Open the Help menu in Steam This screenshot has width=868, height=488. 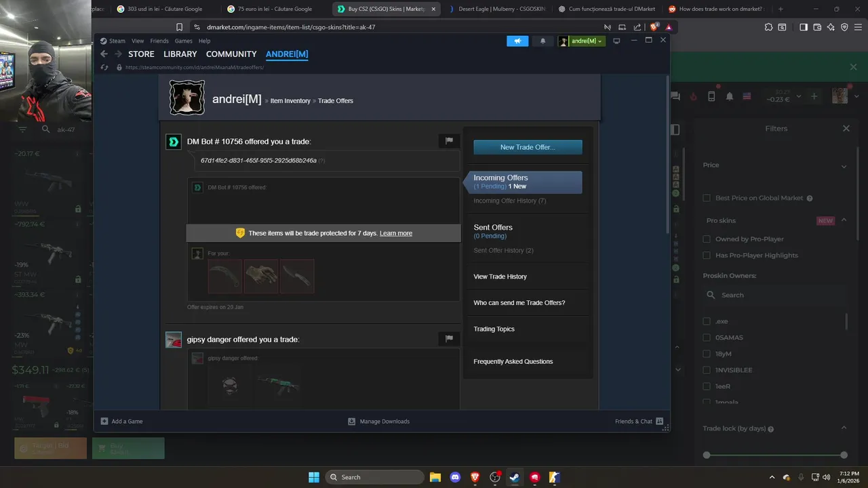pyautogui.click(x=204, y=41)
